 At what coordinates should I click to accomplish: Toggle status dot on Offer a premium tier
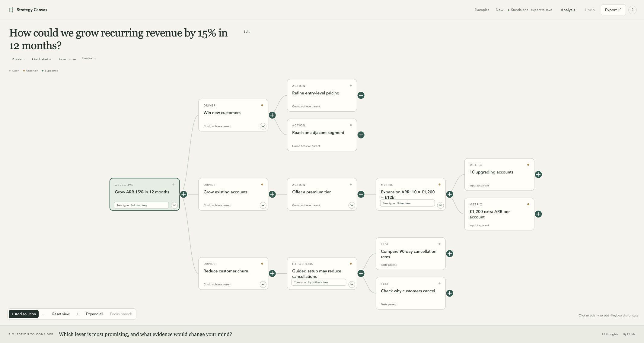tap(351, 184)
